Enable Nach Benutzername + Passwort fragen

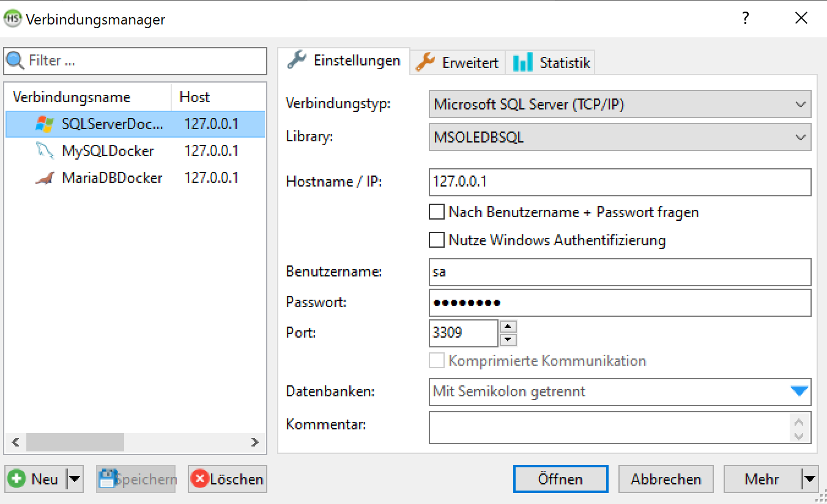pyautogui.click(x=437, y=212)
